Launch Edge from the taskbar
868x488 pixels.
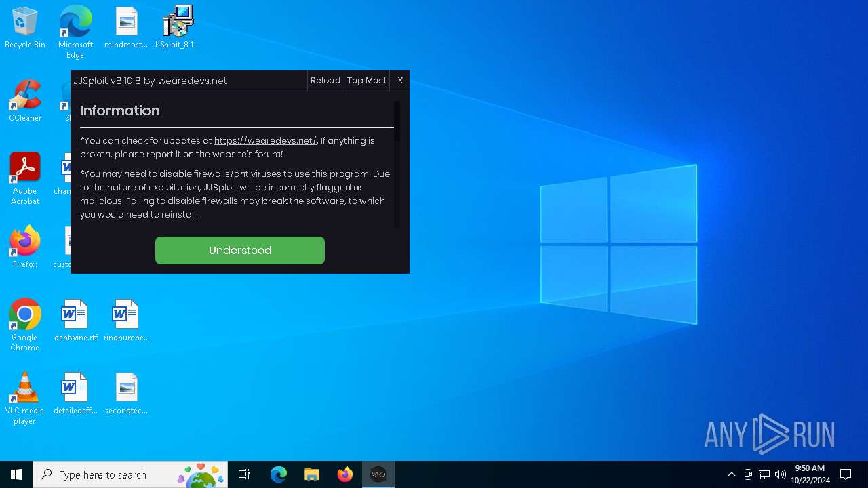pos(279,474)
